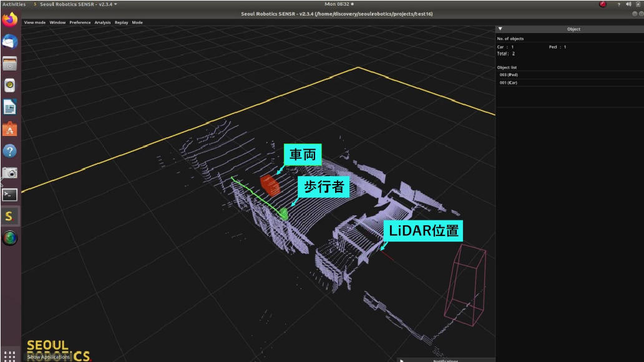Open the clock showing Mon 08:32
The width and height of the screenshot is (644, 362).
pos(339,4)
